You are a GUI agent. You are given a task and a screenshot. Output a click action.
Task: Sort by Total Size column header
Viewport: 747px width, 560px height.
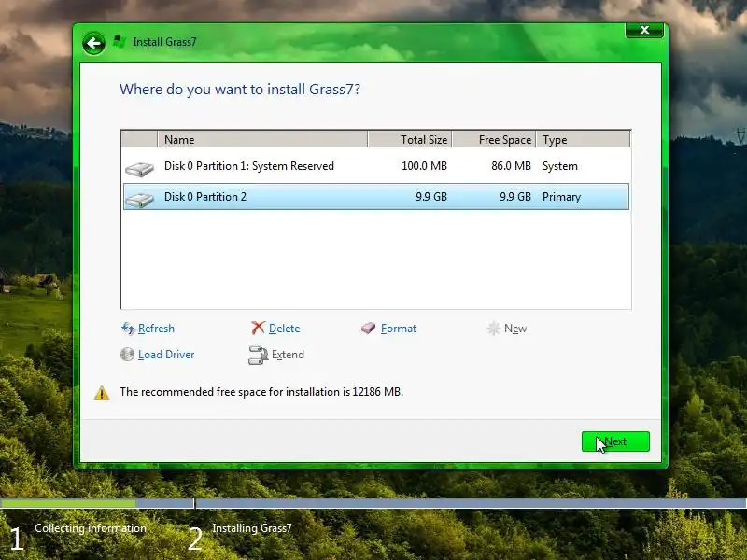pyautogui.click(x=410, y=139)
